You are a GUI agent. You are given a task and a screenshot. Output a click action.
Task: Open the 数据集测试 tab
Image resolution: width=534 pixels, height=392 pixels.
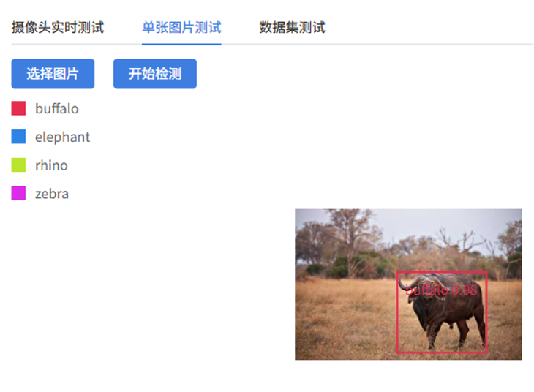(x=292, y=28)
